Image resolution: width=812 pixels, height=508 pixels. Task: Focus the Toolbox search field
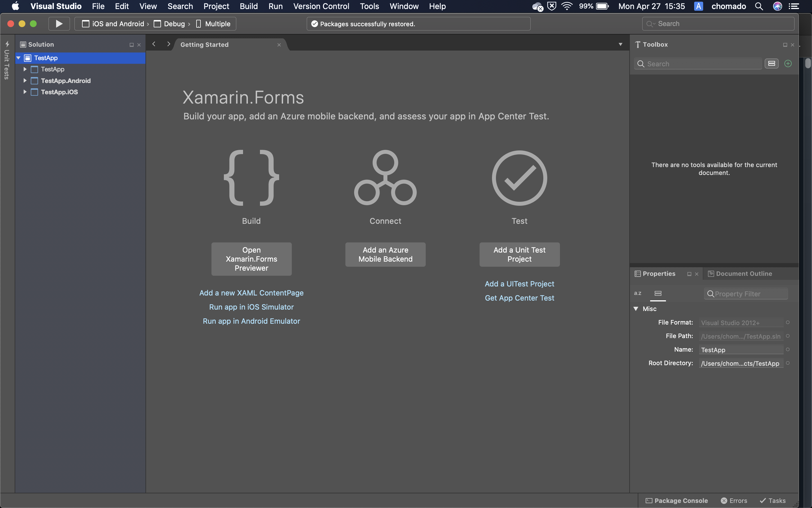pyautogui.click(x=698, y=64)
